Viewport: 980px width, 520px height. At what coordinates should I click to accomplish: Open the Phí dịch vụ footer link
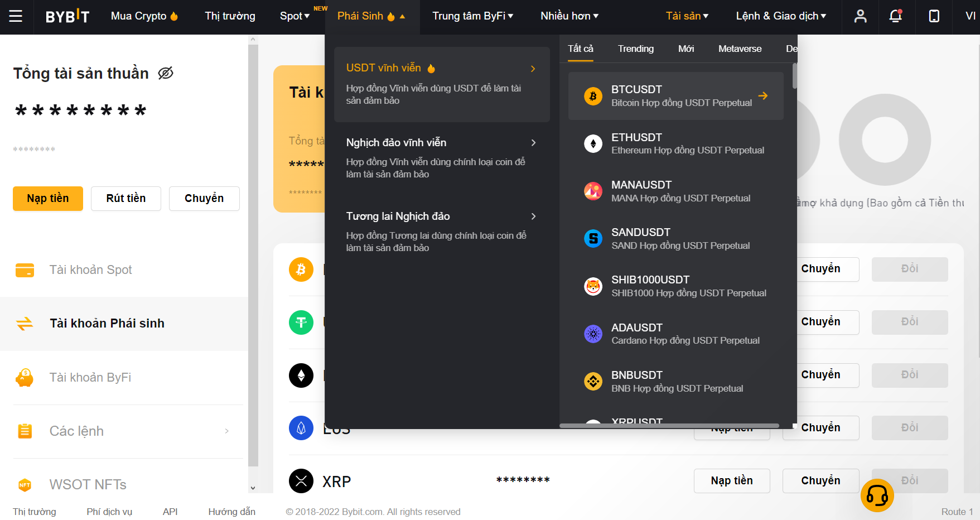[x=109, y=512]
